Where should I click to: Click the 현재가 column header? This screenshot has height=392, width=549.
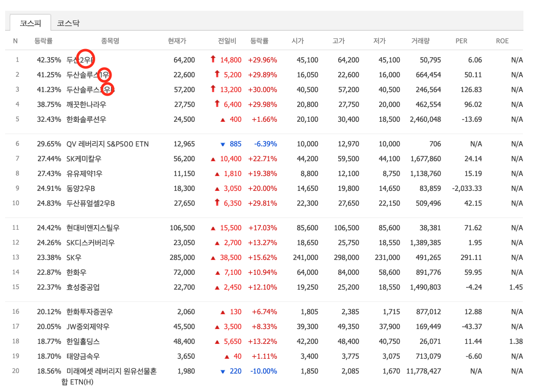click(177, 41)
